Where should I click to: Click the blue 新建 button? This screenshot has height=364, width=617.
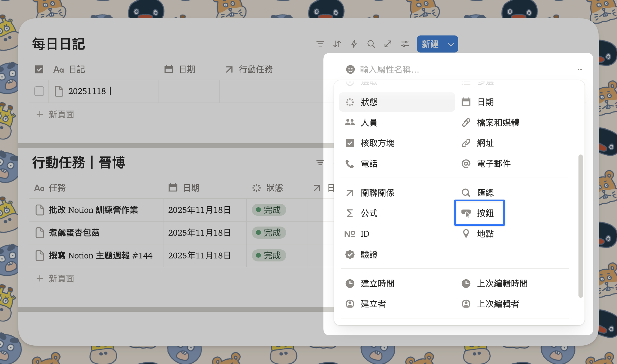430,44
